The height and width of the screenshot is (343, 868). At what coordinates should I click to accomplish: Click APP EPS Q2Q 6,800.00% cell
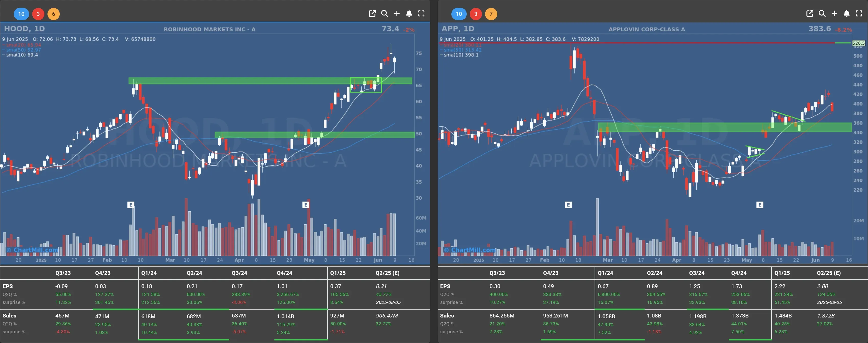(x=609, y=294)
